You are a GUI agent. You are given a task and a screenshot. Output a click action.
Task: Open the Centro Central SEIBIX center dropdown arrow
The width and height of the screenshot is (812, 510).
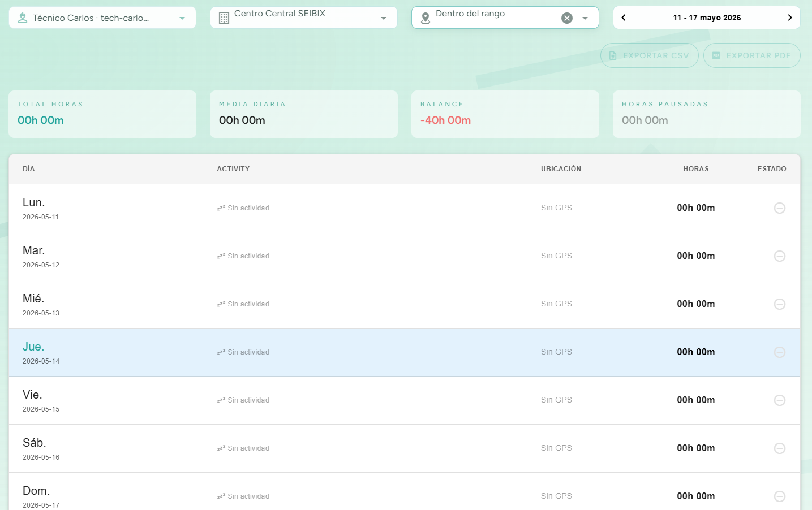[384, 18]
